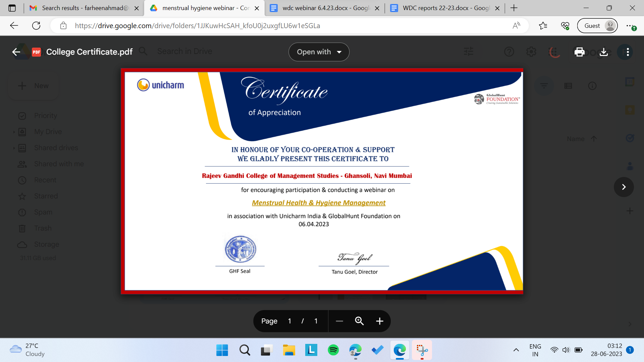Open the Guest profile menu
Screen dimensions: 644x362
[x=597, y=26]
